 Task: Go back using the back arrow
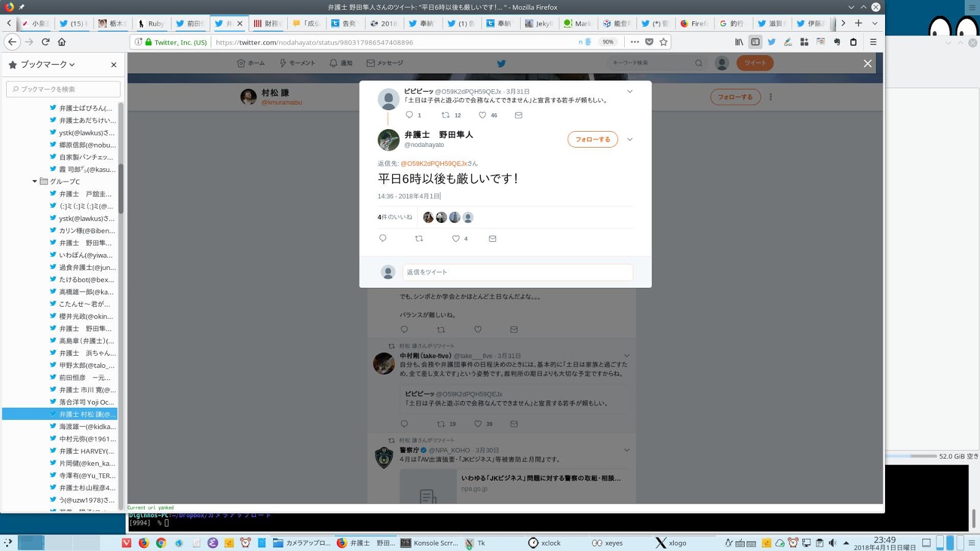pyautogui.click(x=12, y=42)
